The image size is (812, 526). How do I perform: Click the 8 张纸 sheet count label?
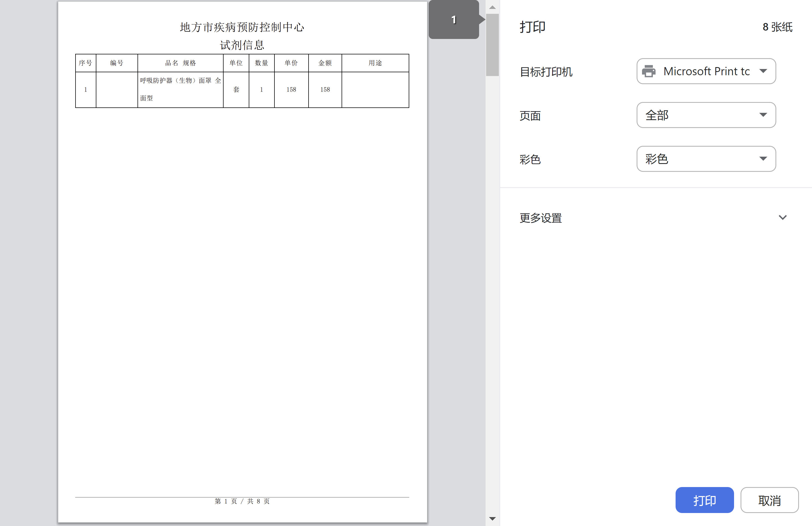[x=778, y=27]
